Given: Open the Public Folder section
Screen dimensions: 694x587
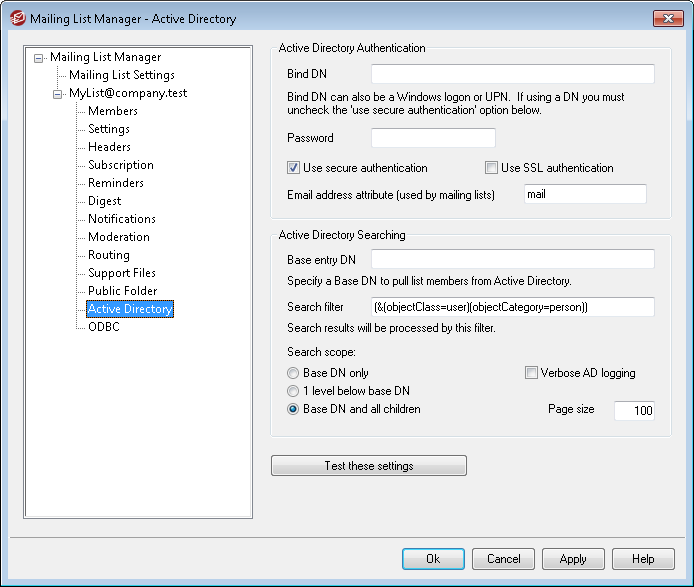Looking at the screenshot, I should 122,291.
